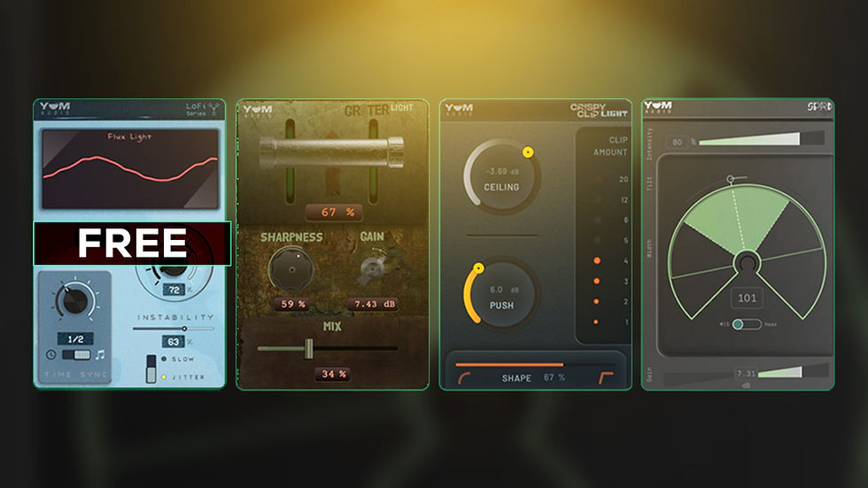Click the Shape slider bar
Screen dimensions: 868x488
[x=535, y=365]
